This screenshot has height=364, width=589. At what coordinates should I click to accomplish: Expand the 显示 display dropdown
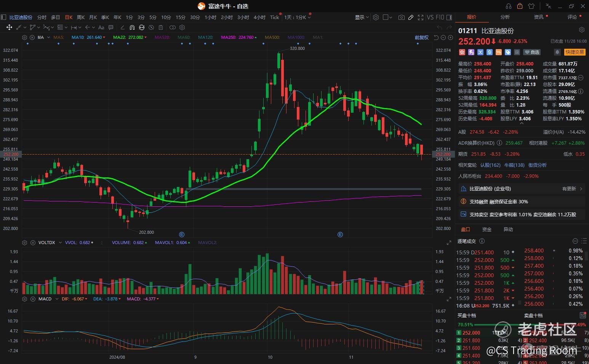point(362,17)
